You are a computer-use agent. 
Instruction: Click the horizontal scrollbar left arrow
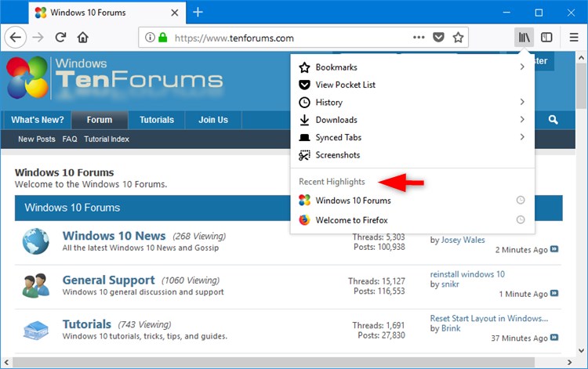[6, 362]
